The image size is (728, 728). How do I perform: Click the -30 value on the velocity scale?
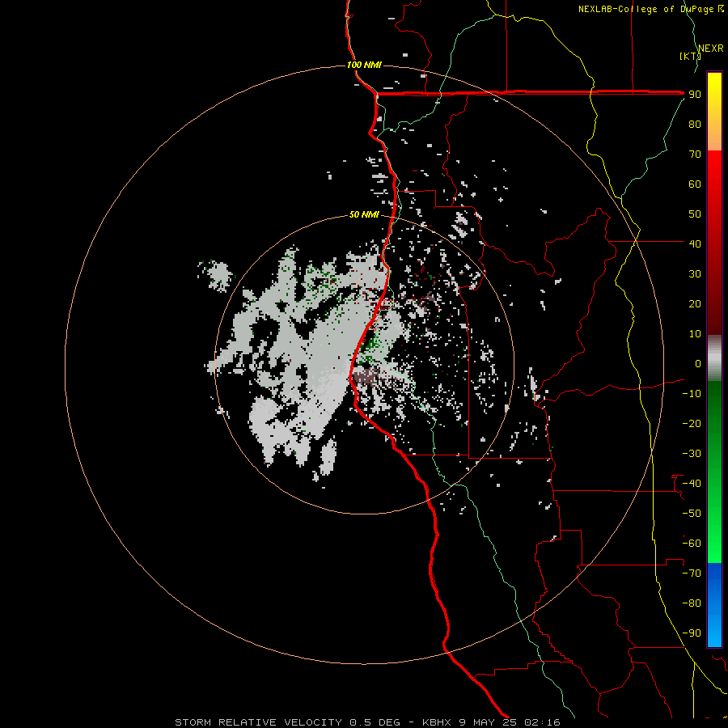(692, 454)
